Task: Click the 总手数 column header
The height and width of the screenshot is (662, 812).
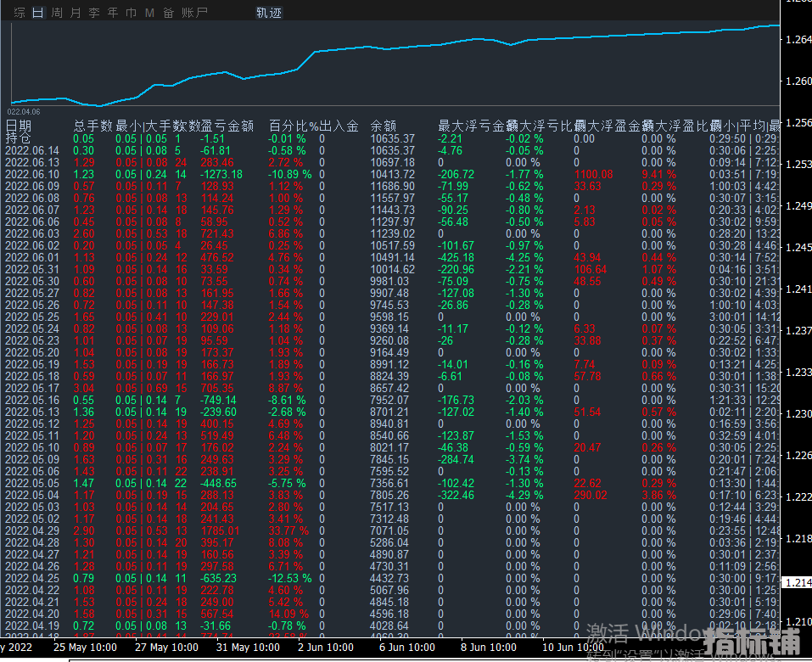Action: pyautogui.click(x=93, y=126)
